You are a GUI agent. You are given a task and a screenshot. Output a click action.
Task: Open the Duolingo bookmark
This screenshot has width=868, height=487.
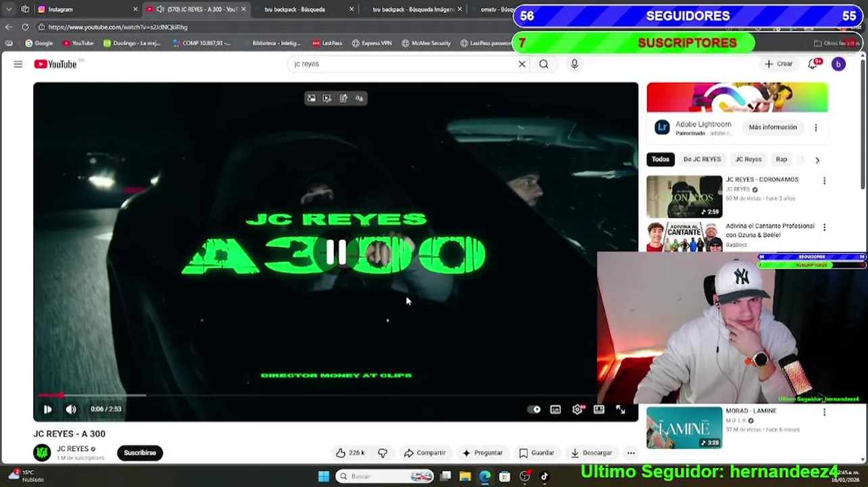tap(132, 43)
